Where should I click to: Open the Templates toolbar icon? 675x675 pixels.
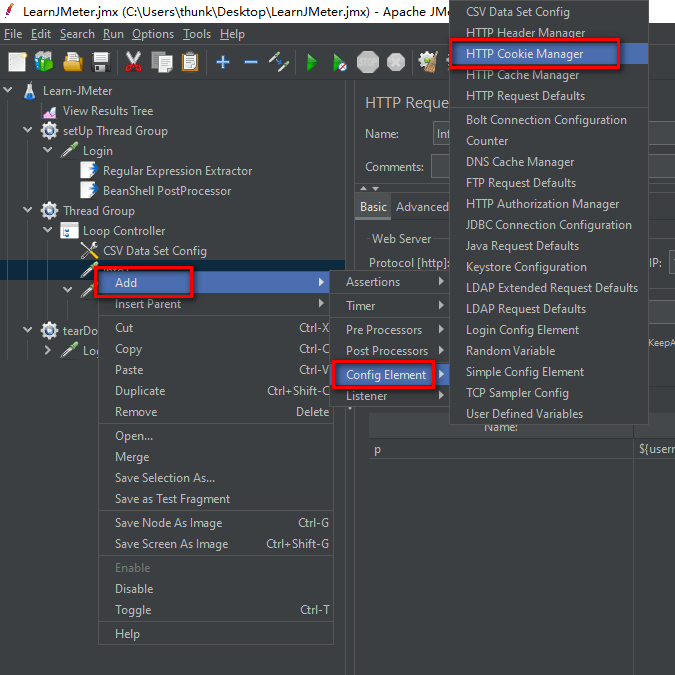pyautogui.click(x=44, y=62)
